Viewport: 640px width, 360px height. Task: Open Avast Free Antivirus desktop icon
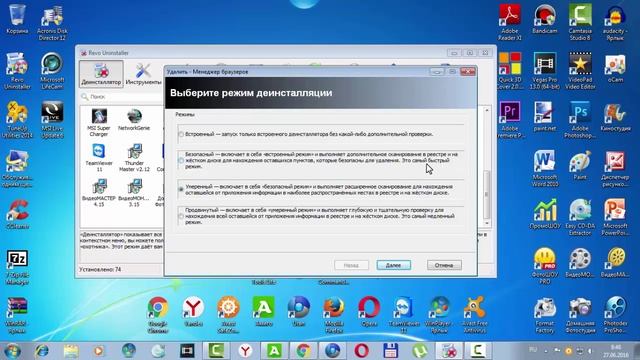click(x=474, y=314)
